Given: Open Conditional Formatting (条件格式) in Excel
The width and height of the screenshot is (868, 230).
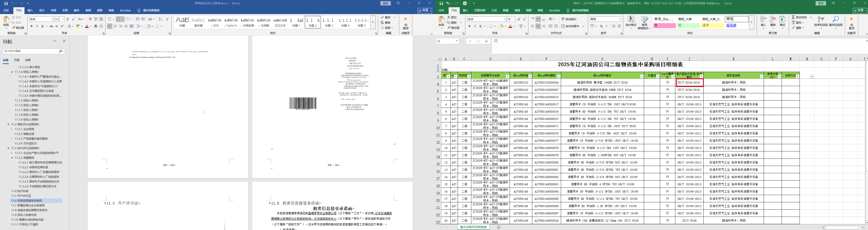Looking at the screenshot, I should [x=631, y=23].
